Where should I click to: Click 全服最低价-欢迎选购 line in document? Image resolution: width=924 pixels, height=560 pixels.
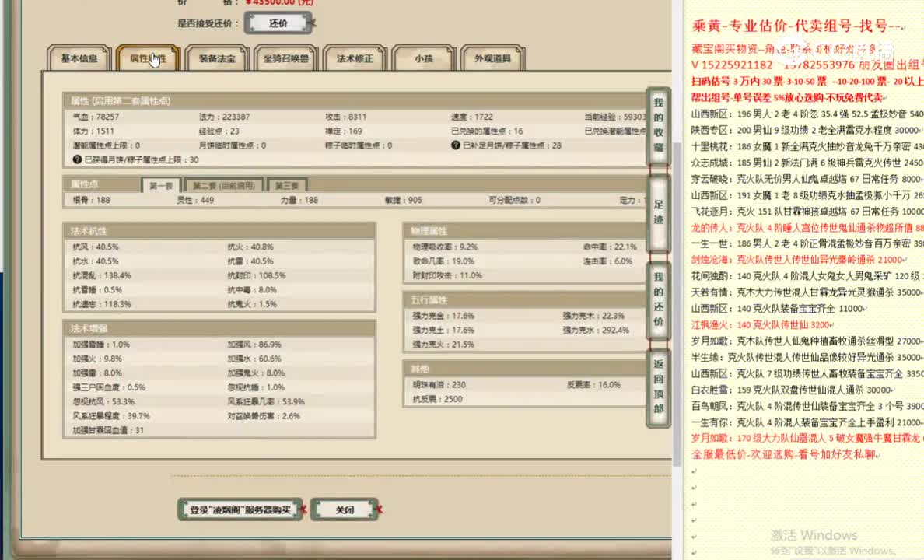coord(784,454)
